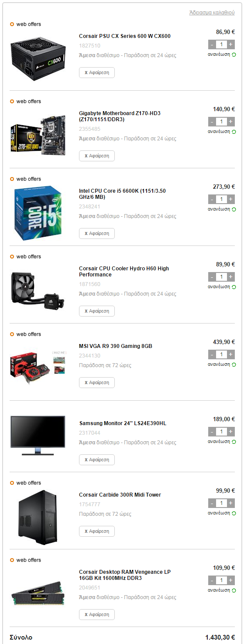Click refresh icon for Intel Core i5 6600K
This screenshot has height=644, width=244.
pos(234,209)
